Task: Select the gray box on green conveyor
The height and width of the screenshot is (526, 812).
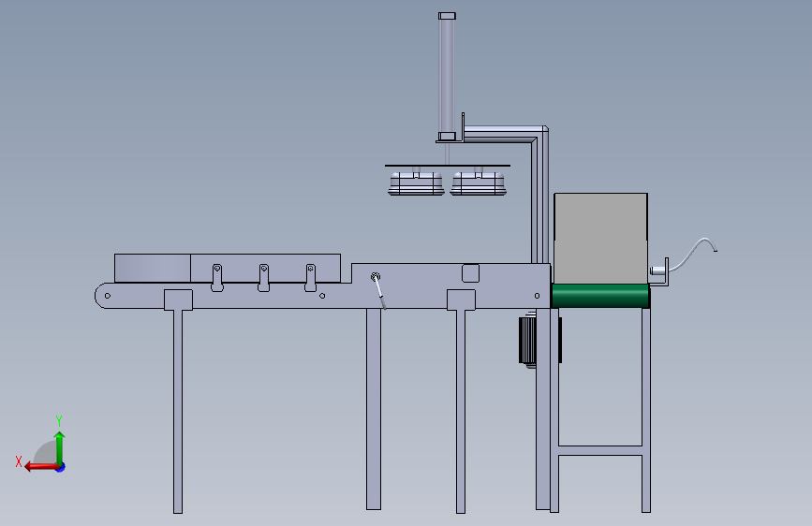Action: [x=600, y=239]
